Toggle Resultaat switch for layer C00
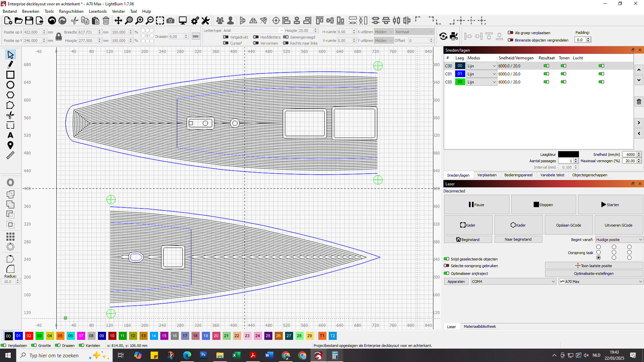Image resolution: width=644 pixels, height=362 pixels. pyautogui.click(x=546, y=66)
